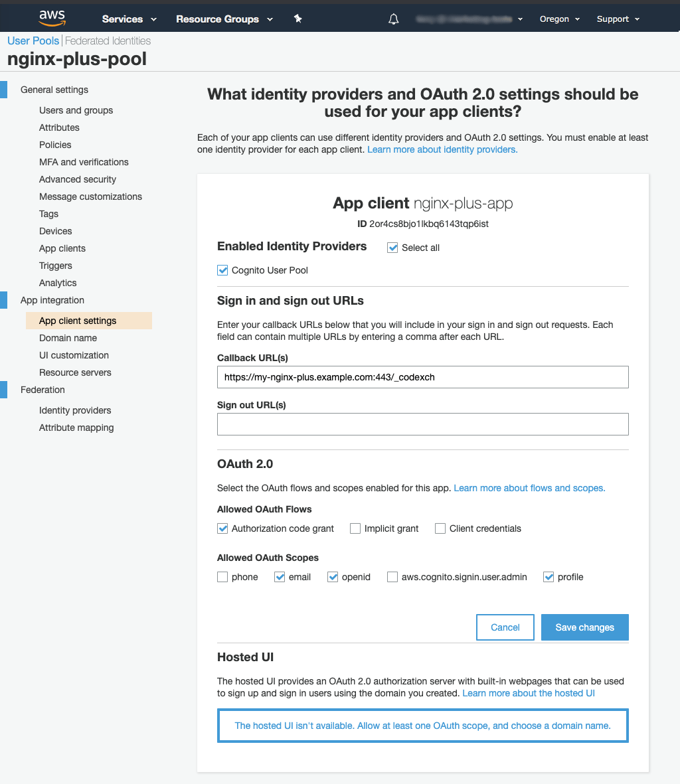Switch to the Federated Identities tab
The height and width of the screenshot is (784, 680).
108,40
